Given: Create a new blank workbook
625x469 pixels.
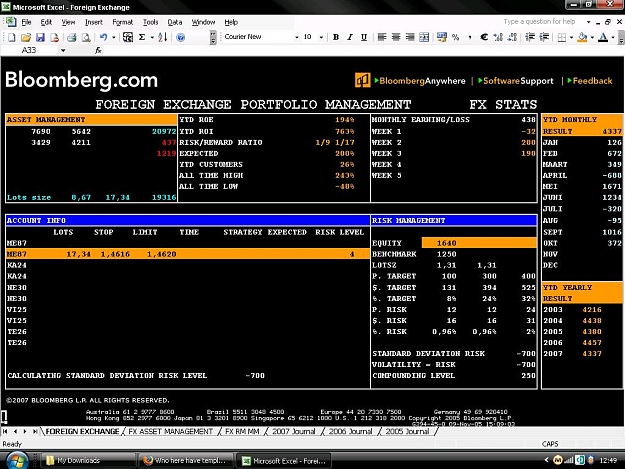Looking at the screenshot, I should (12, 37).
